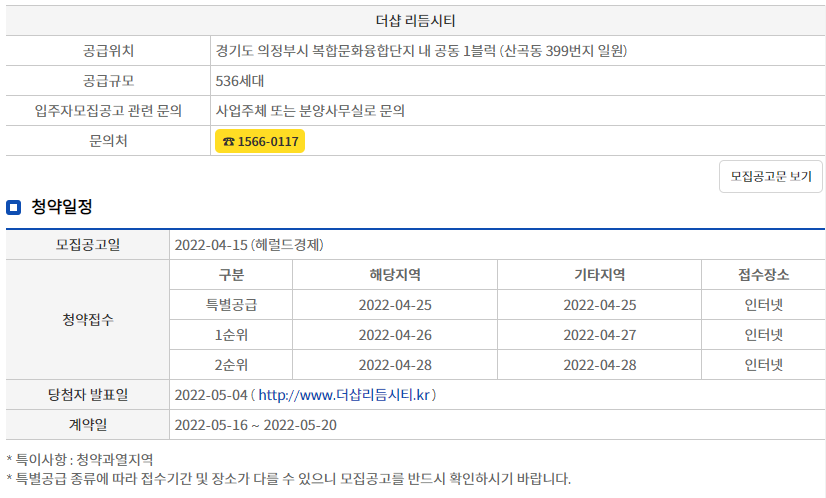The image size is (826, 498).
Task: Click the 문의처 label cell
Action: point(108,141)
